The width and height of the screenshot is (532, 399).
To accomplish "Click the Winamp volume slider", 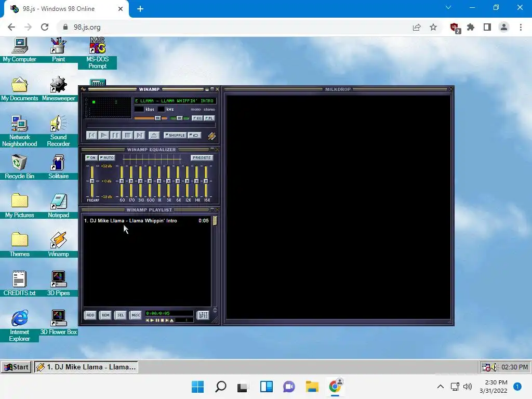I will (x=151, y=118).
